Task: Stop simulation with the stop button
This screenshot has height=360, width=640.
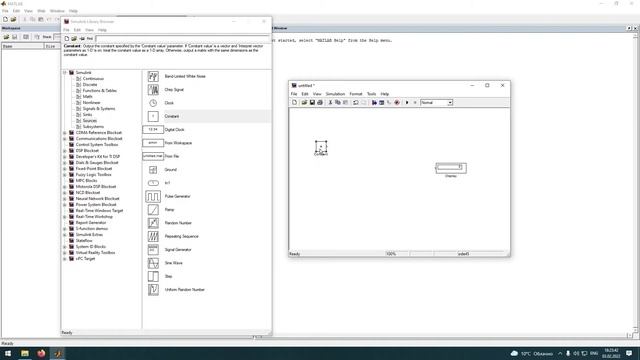Action: tap(415, 102)
